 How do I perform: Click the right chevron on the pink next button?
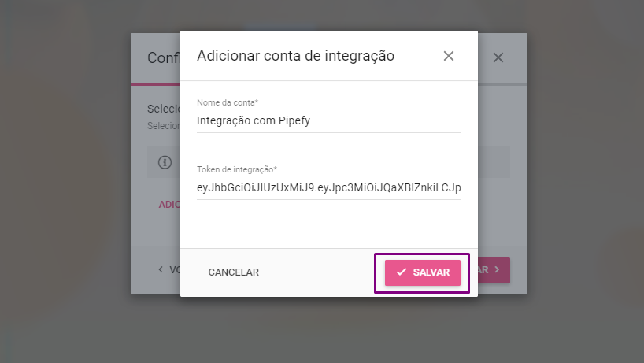point(497,269)
